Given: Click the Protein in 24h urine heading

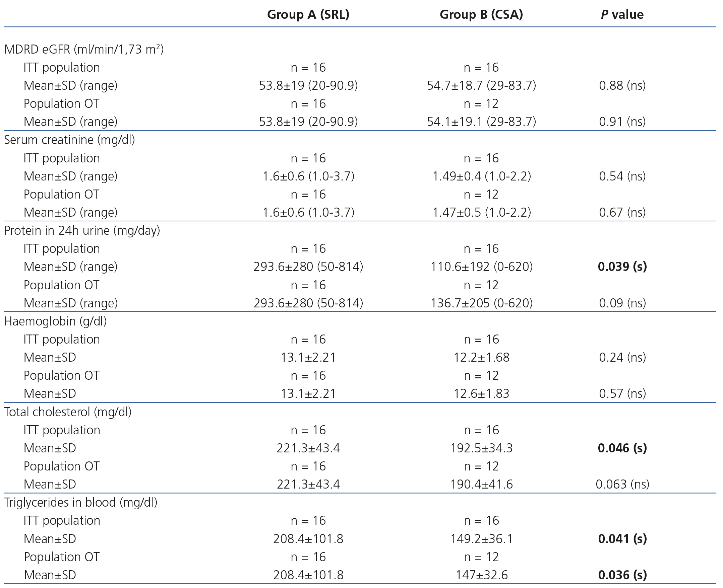Looking at the screenshot, I should (x=82, y=231).
